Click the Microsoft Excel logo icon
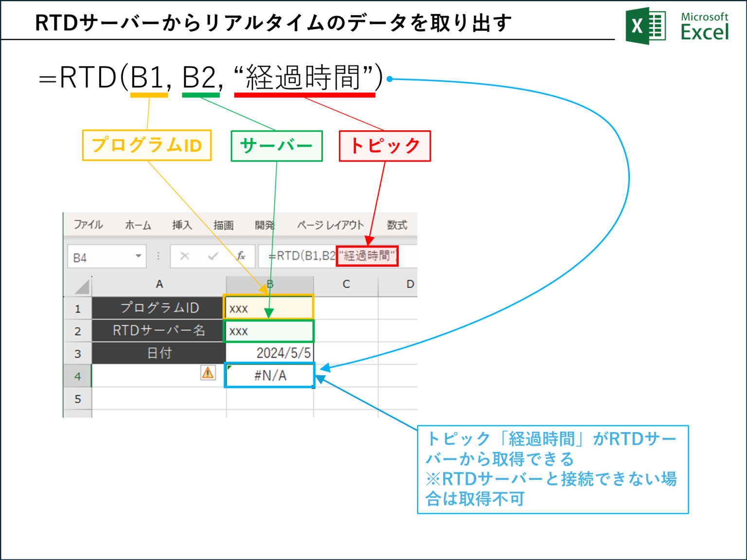 [x=647, y=24]
